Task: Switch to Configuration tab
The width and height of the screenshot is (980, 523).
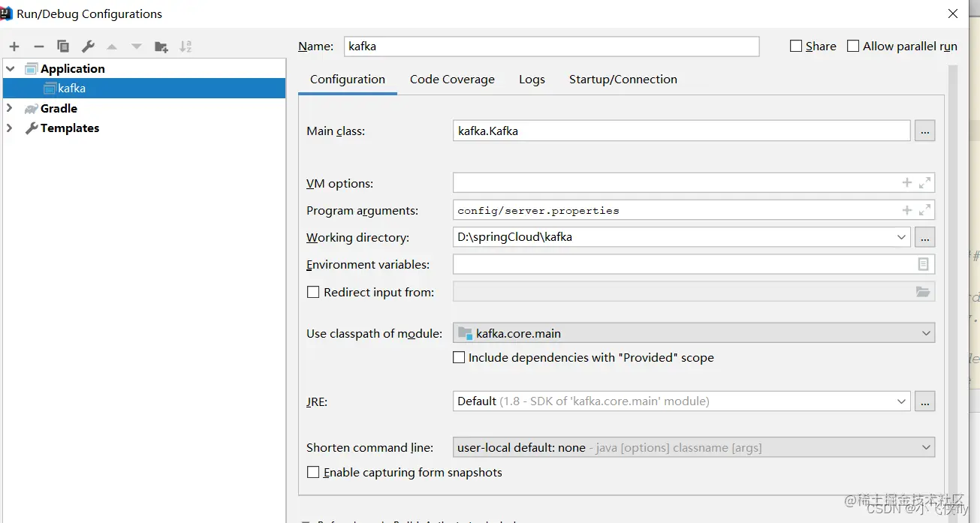Action: point(348,80)
